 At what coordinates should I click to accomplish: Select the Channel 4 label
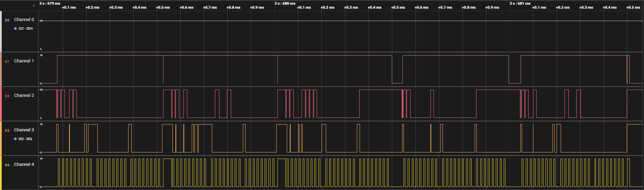click(24, 164)
